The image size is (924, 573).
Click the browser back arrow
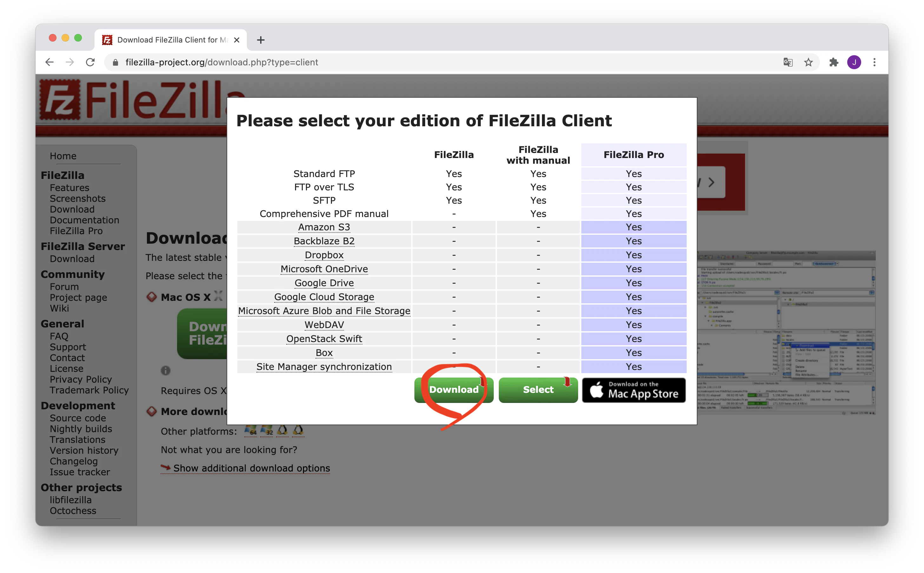point(49,62)
